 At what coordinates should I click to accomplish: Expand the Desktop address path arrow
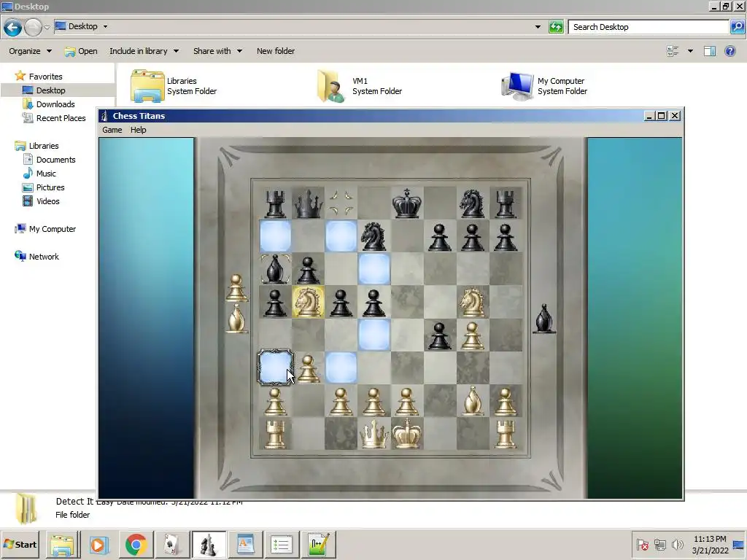coord(105,27)
